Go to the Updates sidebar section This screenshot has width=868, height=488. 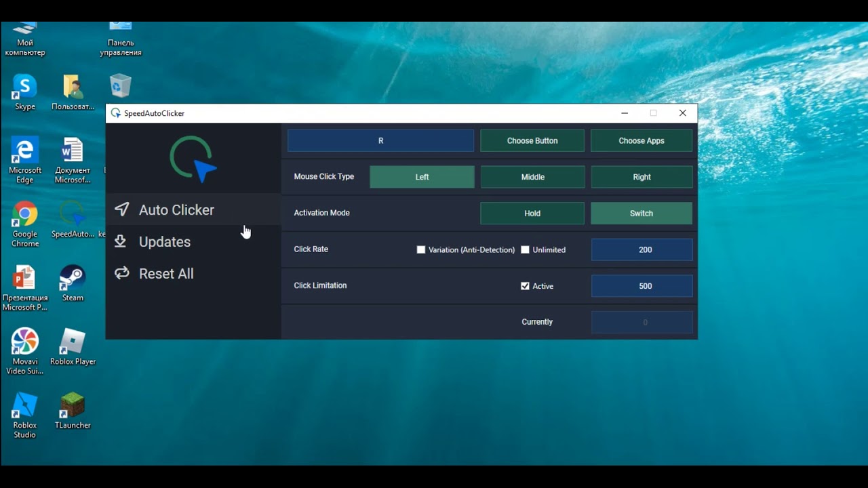coord(164,242)
